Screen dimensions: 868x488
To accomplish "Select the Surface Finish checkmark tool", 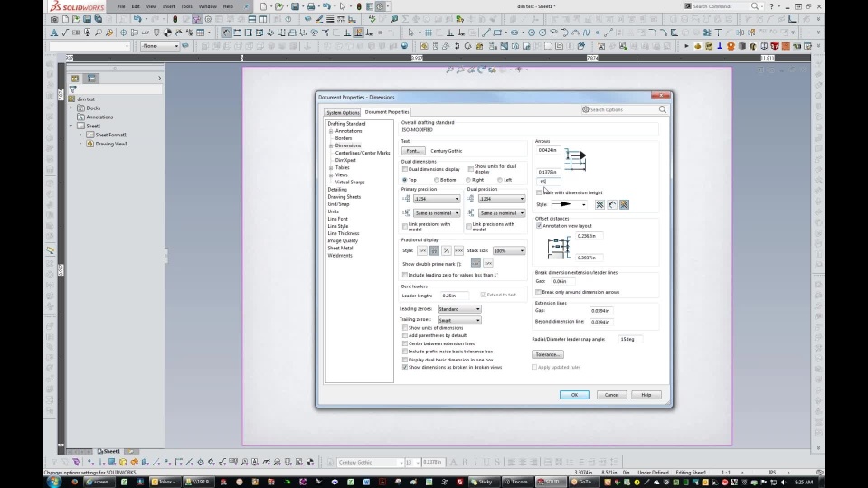I will pos(65,33).
